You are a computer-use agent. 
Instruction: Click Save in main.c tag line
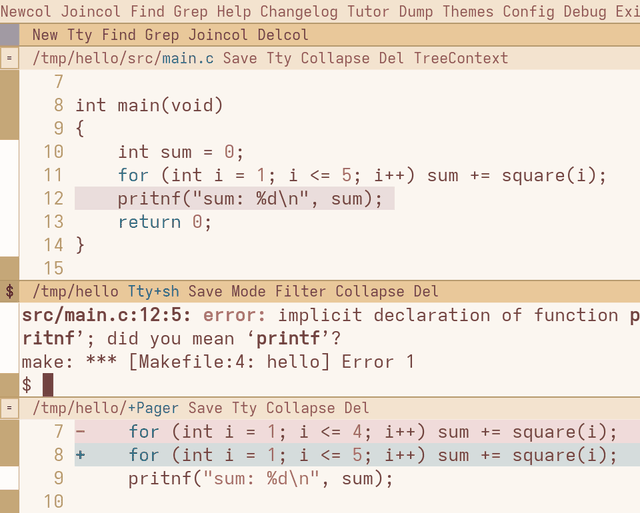coord(240,58)
